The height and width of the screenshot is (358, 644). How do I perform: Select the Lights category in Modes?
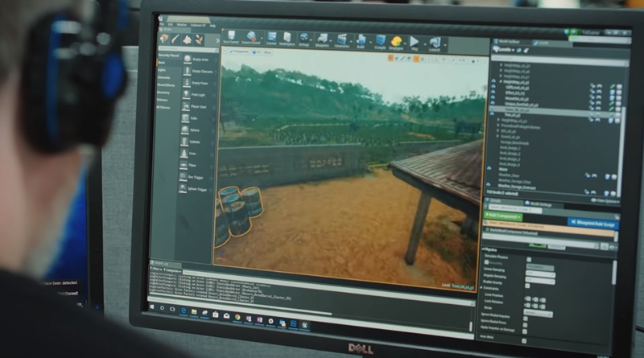pos(162,70)
